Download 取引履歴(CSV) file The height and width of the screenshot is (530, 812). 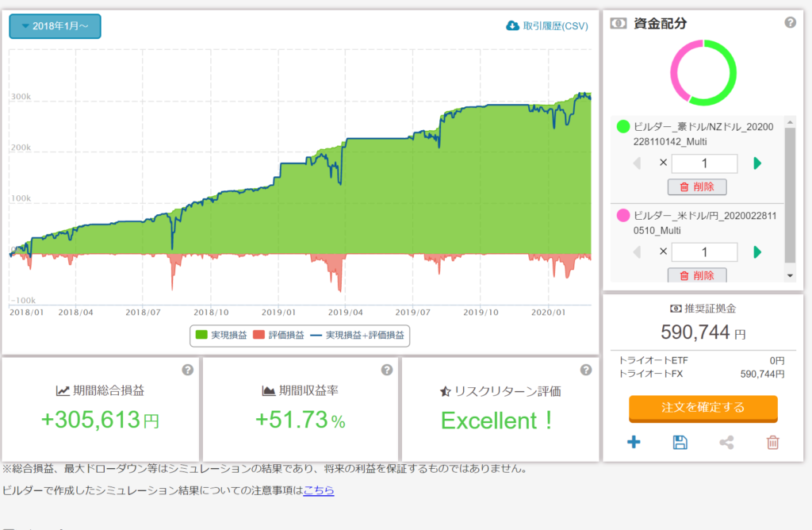tap(547, 26)
